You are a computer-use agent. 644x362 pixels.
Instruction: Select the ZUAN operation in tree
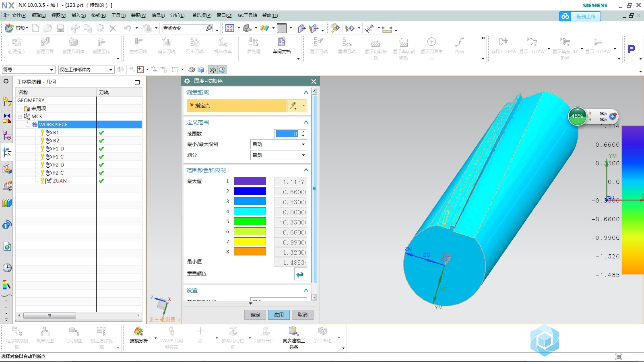pos(60,181)
